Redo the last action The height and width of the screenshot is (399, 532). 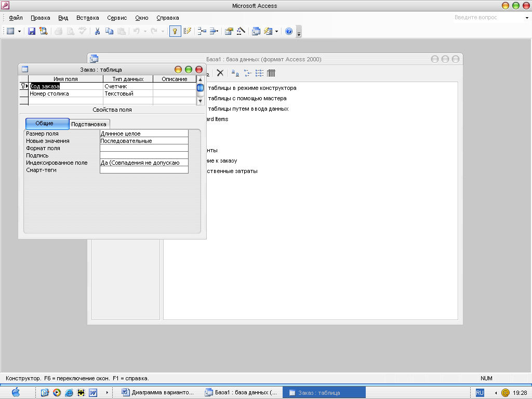pyautogui.click(x=154, y=31)
